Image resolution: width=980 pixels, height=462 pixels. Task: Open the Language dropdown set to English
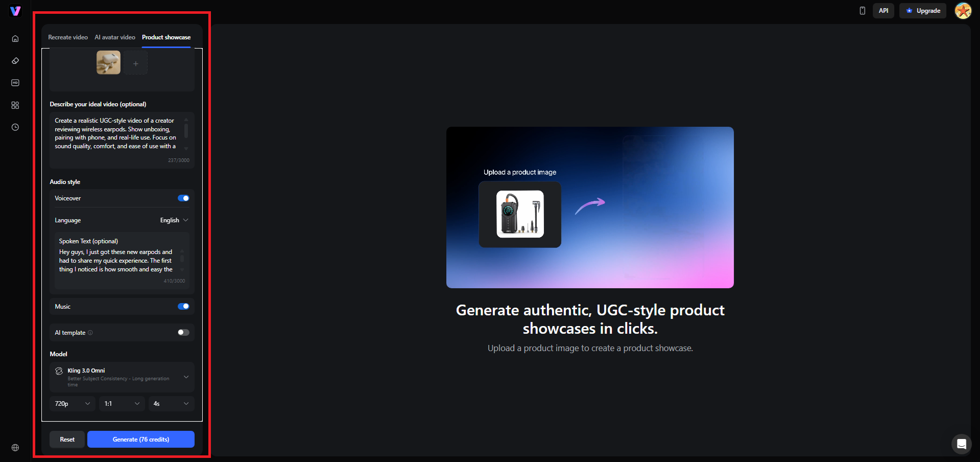coord(174,220)
